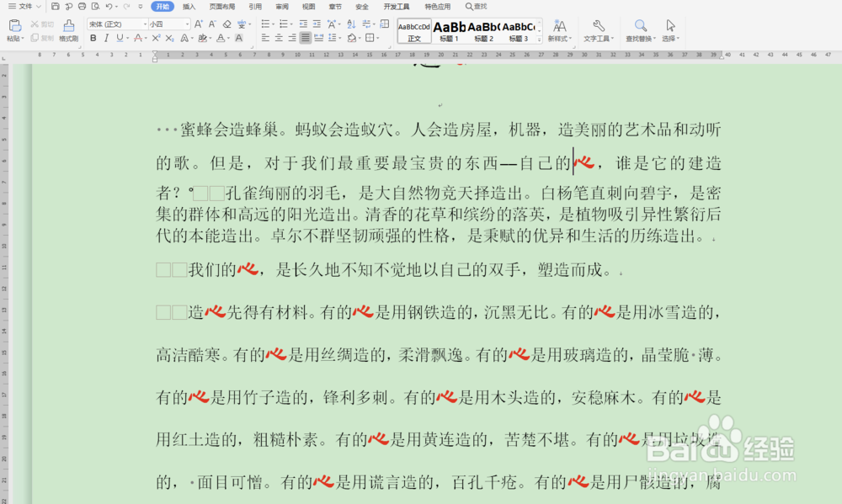Toggle the underline formatting
This screenshot has height=504, width=842.
119,39
